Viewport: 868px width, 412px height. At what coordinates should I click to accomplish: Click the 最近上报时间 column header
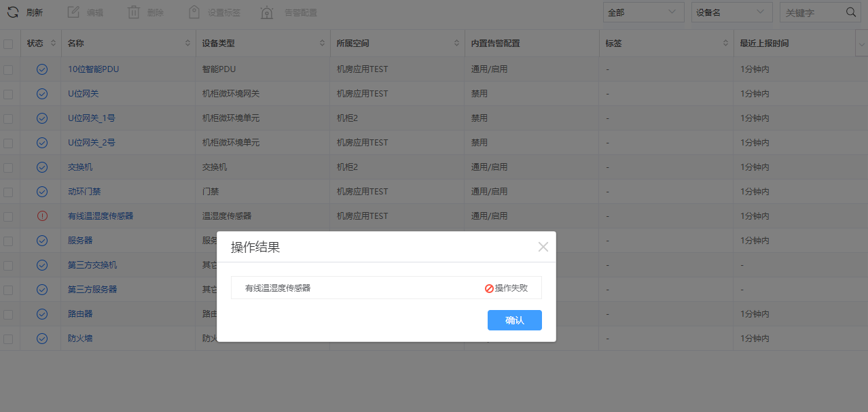764,44
